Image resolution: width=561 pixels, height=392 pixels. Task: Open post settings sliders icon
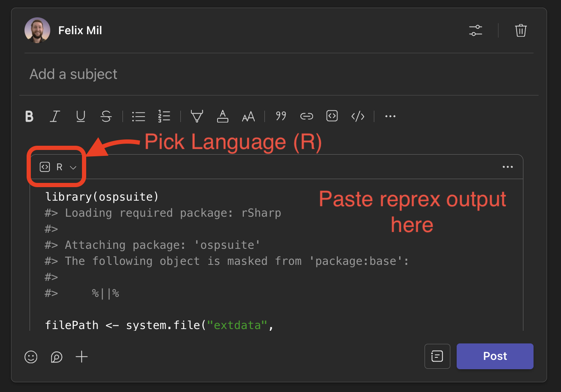coord(476,30)
